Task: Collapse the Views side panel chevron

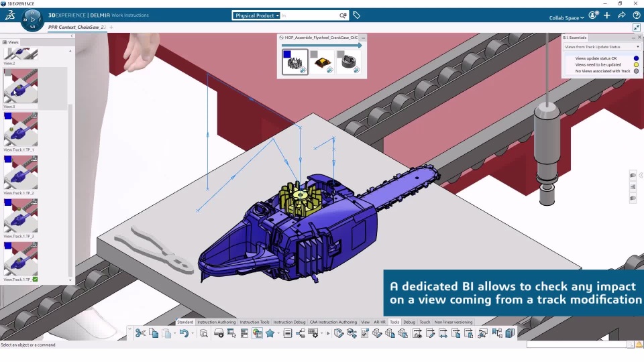Action: pos(72,36)
